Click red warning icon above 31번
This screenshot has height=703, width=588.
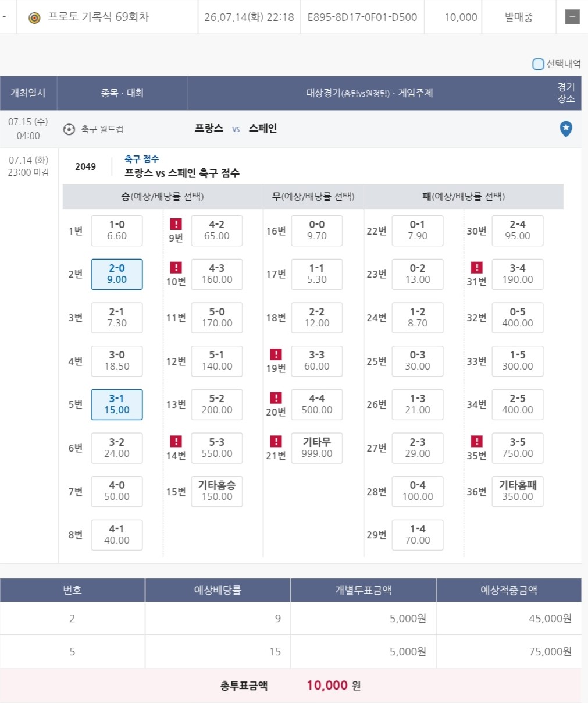[476, 268]
